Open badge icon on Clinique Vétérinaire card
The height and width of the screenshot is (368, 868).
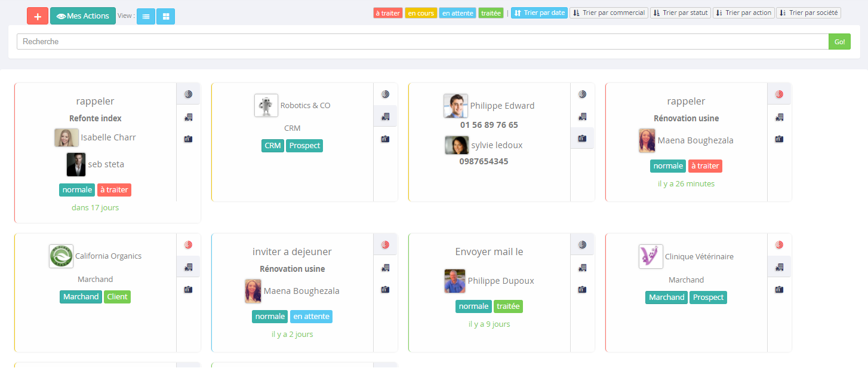[779, 290]
